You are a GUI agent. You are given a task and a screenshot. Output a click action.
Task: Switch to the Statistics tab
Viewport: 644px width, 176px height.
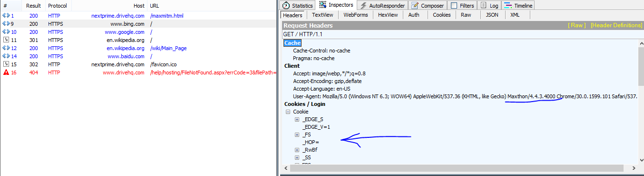pyautogui.click(x=298, y=6)
